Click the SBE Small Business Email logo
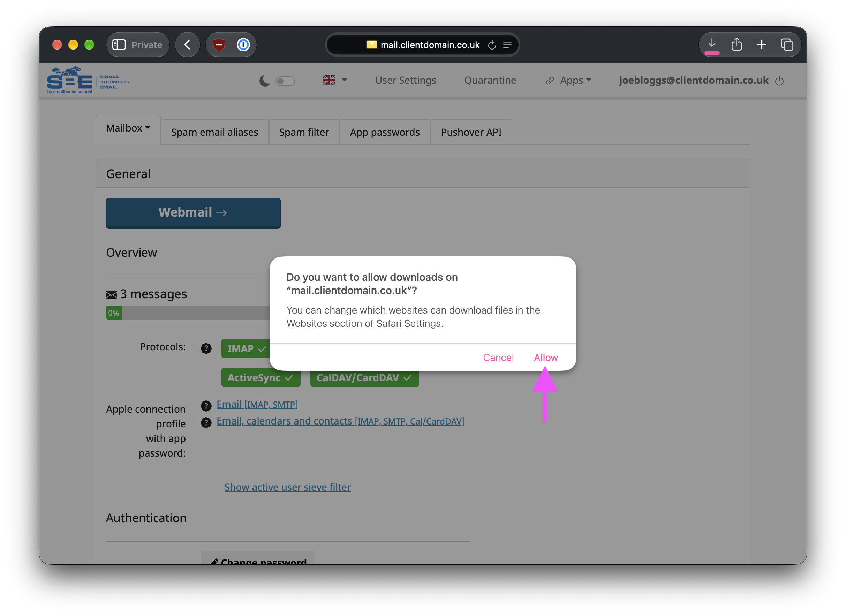846x616 pixels. [x=87, y=80]
